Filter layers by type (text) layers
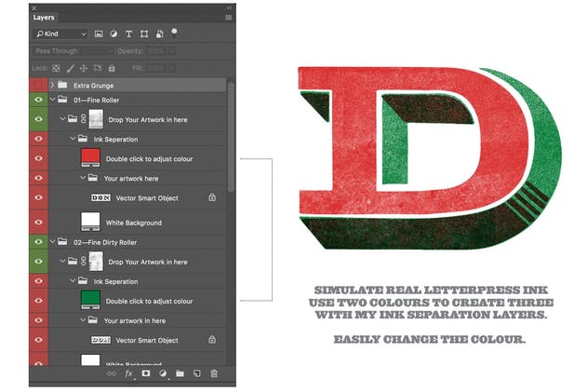 127,34
